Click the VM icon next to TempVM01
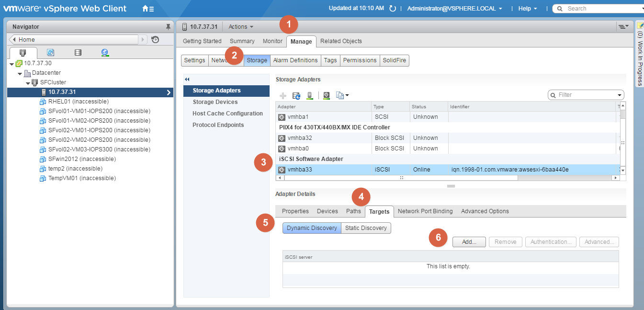The height and width of the screenshot is (310, 644). [43, 178]
